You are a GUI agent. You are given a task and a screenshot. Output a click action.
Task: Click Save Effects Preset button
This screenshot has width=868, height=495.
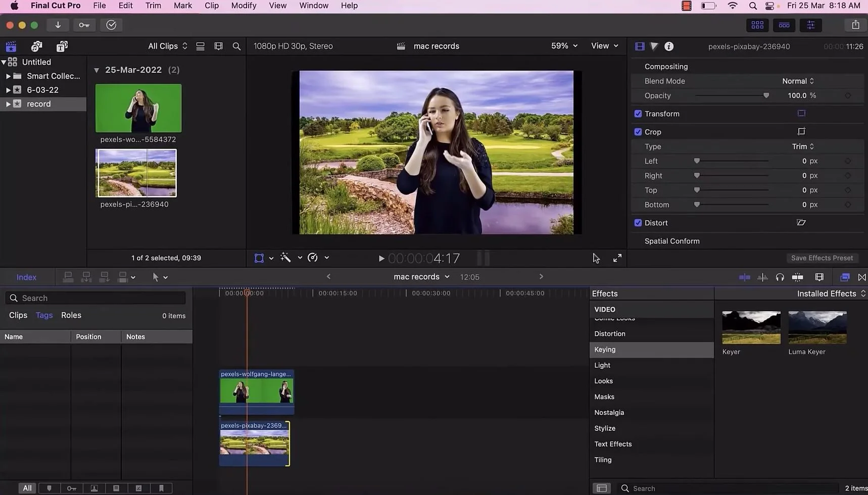tap(822, 258)
